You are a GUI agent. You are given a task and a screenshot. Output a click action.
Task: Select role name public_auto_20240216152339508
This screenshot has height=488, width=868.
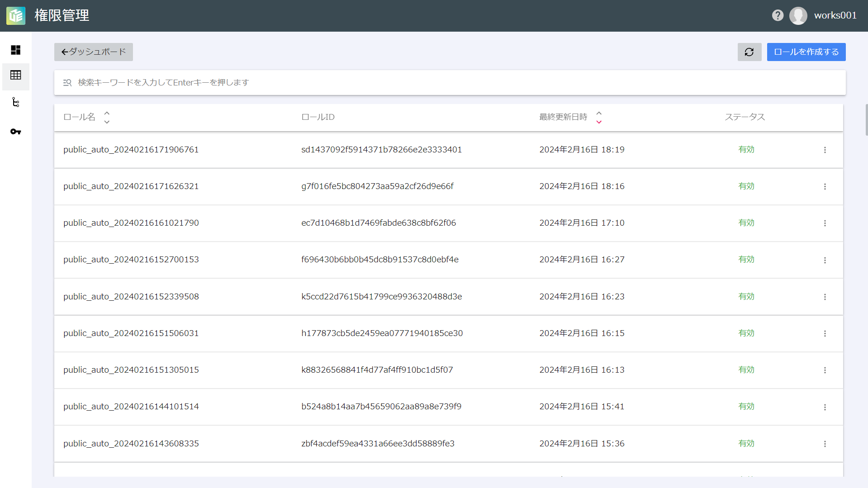tap(131, 297)
